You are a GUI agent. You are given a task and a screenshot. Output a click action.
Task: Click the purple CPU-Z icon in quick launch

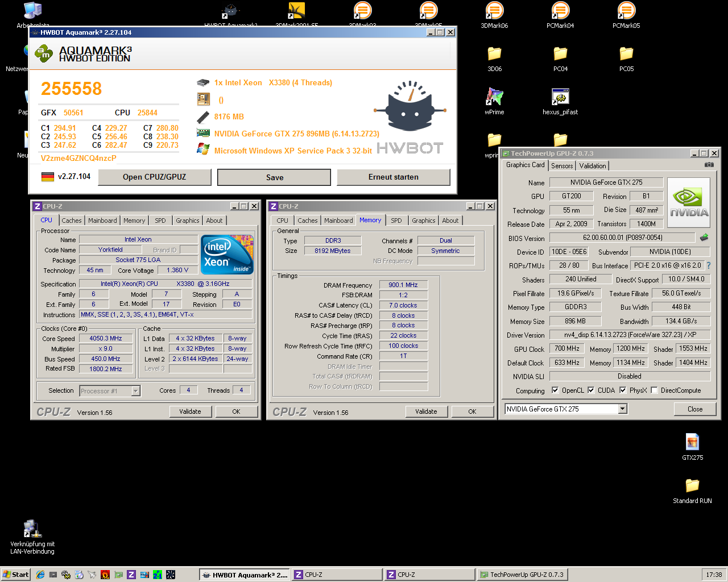point(131,575)
